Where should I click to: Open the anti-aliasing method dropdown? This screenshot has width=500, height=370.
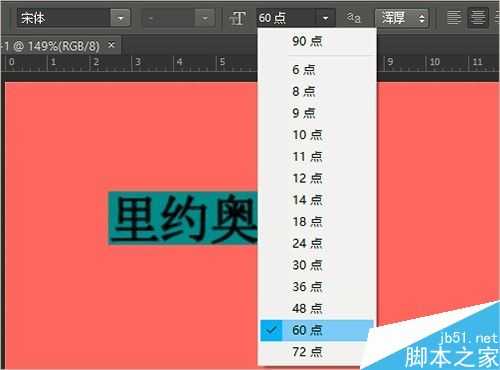[x=402, y=18]
